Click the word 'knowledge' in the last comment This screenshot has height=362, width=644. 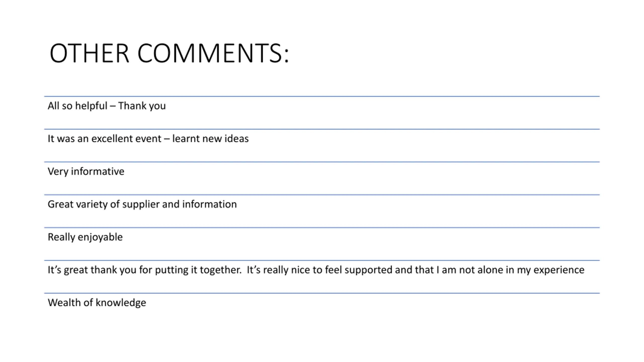point(121,303)
